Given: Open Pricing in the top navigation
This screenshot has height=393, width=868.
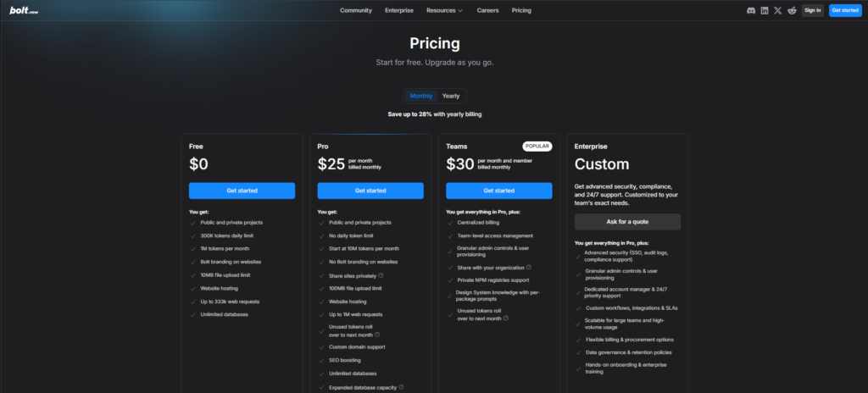Looking at the screenshot, I should point(521,10).
